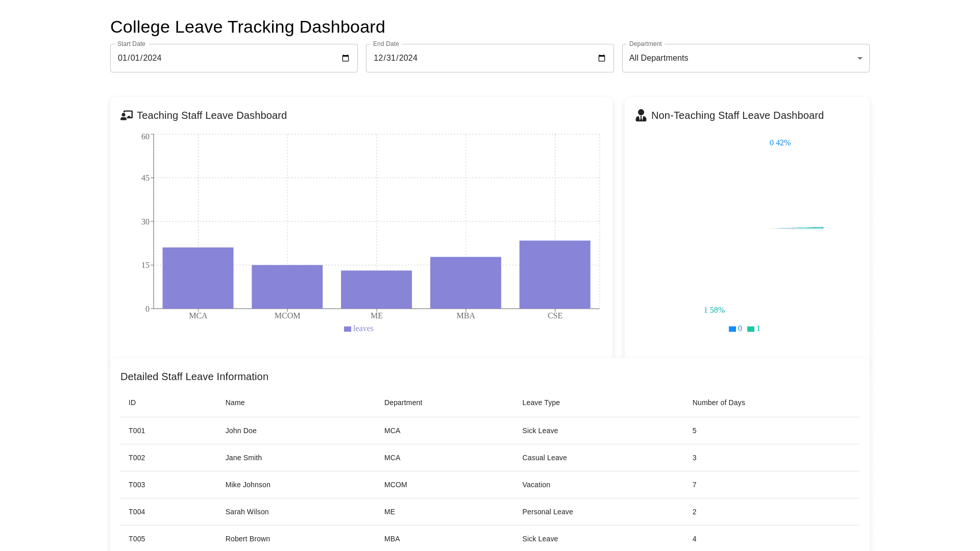This screenshot has width=980, height=551.
Task: Click the 1 58% pie label
Action: [x=714, y=310]
